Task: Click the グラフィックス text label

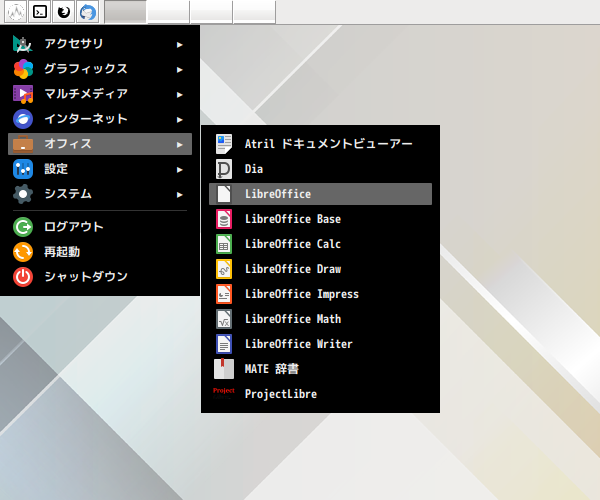Action: pos(86,68)
